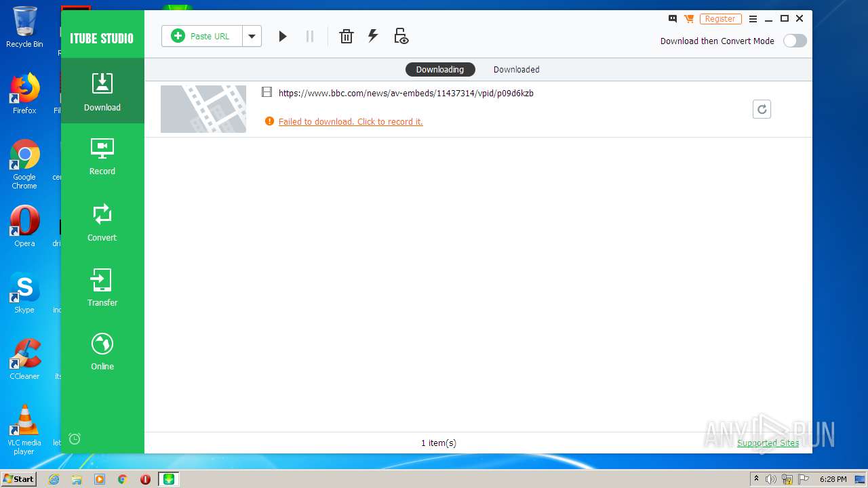
Task: Switch to the Downloading tab
Action: tap(440, 70)
